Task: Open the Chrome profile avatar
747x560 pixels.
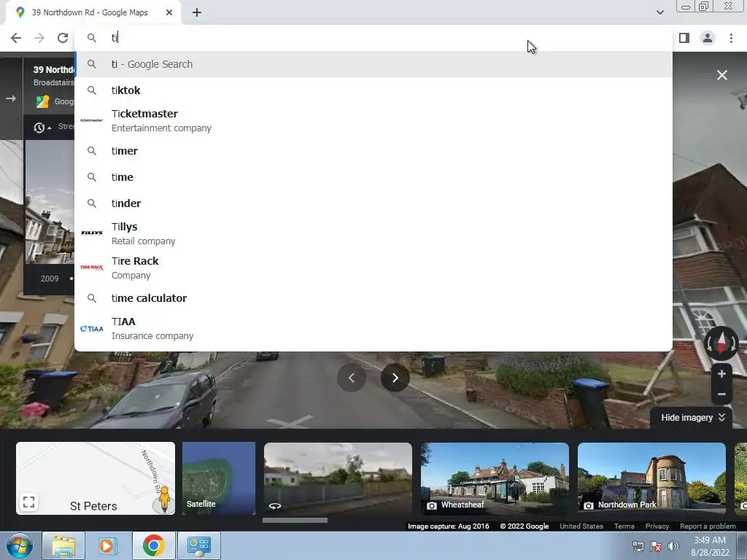Action: tap(708, 38)
